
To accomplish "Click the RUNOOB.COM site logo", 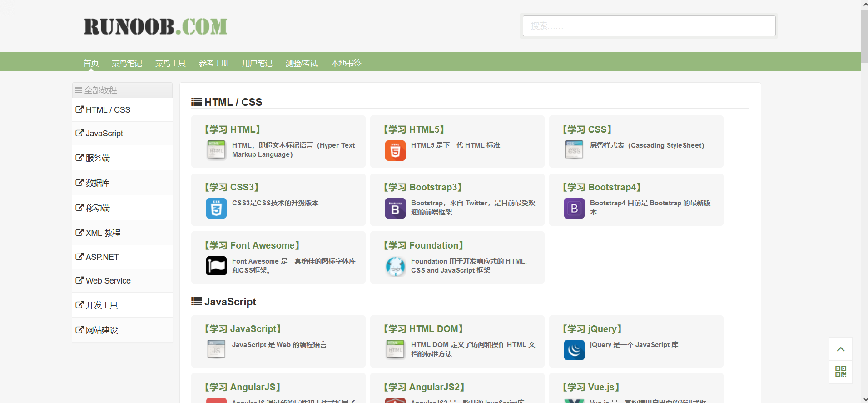I will point(155,27).
